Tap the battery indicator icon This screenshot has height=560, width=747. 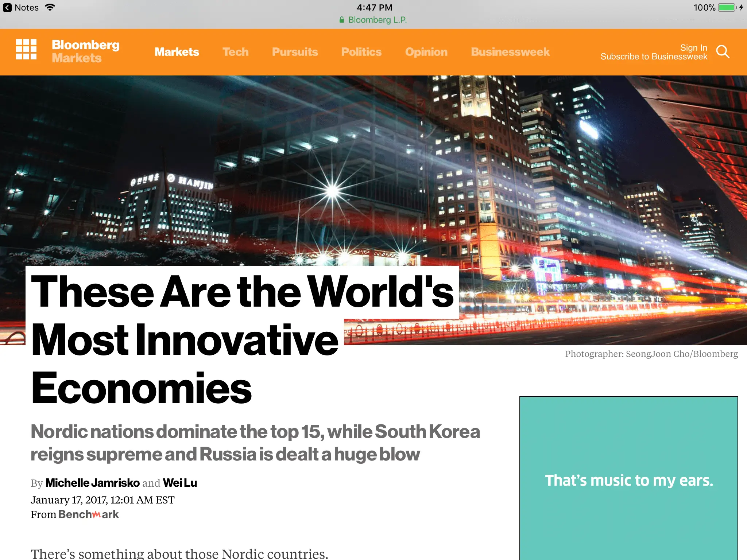[x=727, y=7]
